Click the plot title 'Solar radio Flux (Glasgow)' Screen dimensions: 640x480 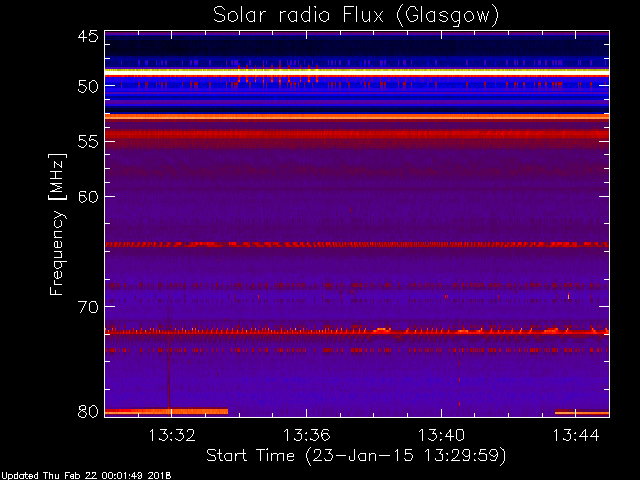click(356, 16)
